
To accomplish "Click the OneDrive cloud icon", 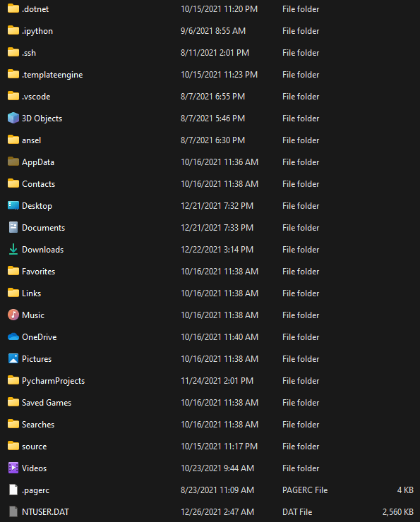I will (13, 337).
